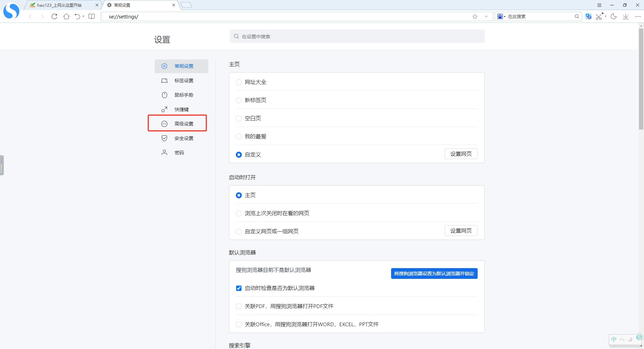Click the blue set default browser button
This screenshot has width=644, height=349.
434,273
